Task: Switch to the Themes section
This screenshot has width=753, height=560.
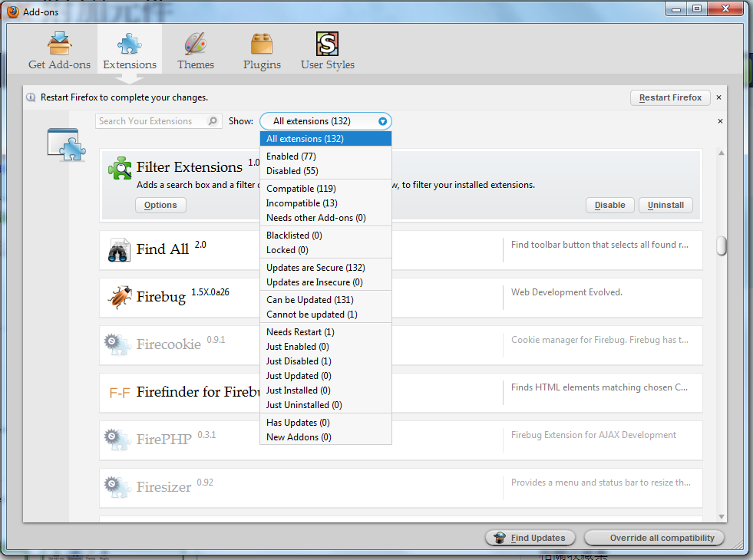Action: click(196, 51)
